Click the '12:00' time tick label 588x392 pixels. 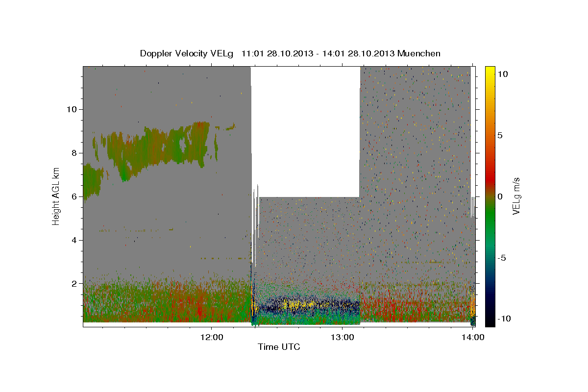(212, 337)
